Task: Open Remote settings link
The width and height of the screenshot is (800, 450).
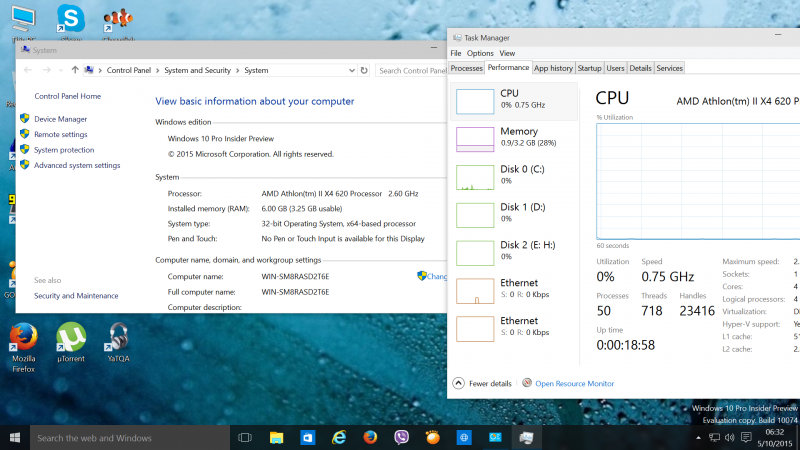Action: point(61,134)
